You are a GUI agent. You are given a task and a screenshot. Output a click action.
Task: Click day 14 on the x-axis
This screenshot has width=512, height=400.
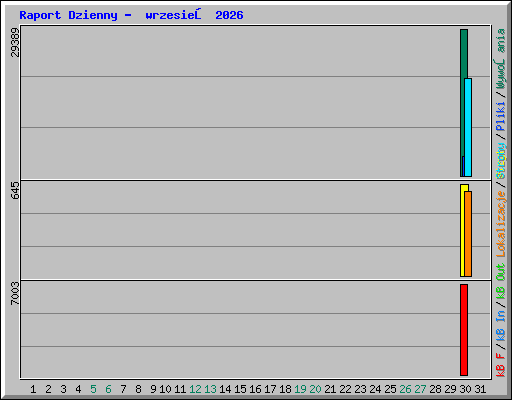coord(225,389)
